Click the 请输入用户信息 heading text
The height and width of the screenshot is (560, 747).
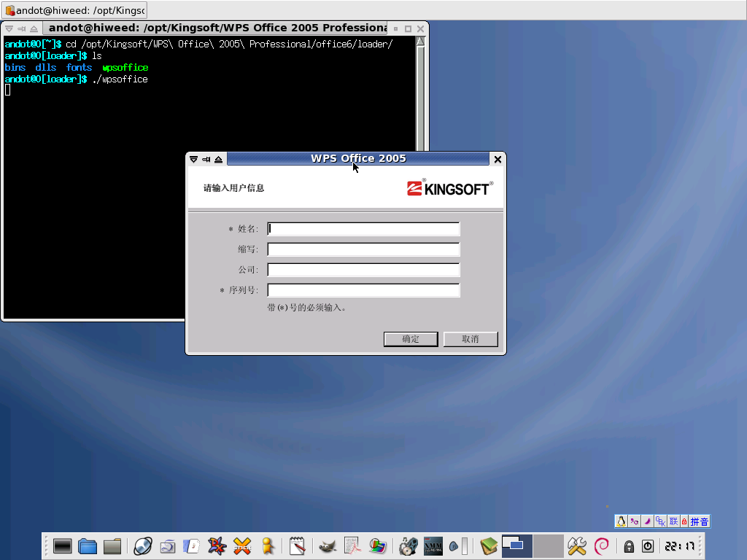point(234,188)
